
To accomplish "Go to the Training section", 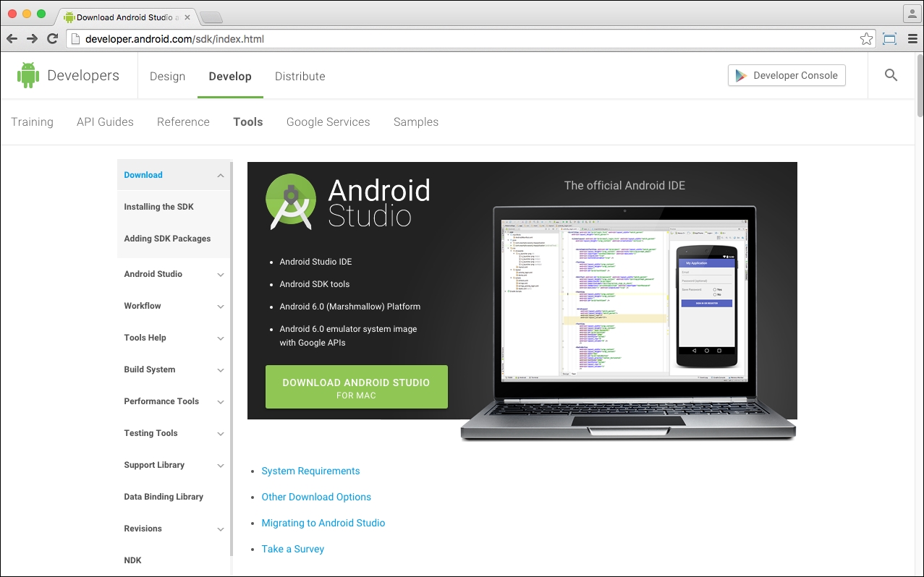I will [x=33, y=121].
